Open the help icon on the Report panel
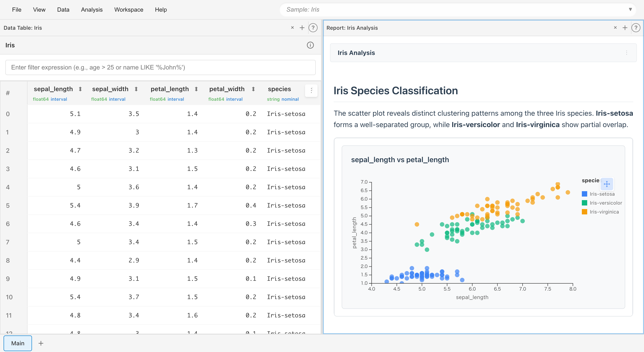The image size is (644, 352). [636, 28]
